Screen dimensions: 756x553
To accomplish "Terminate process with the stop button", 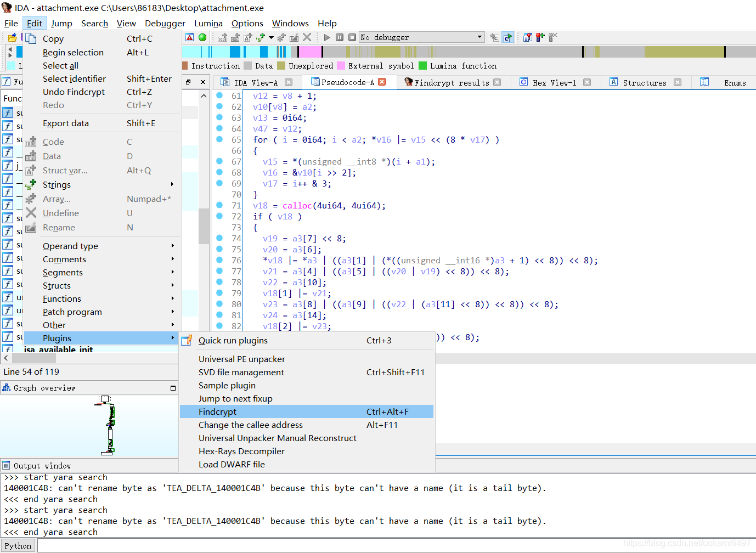I will tap(352, 37).
